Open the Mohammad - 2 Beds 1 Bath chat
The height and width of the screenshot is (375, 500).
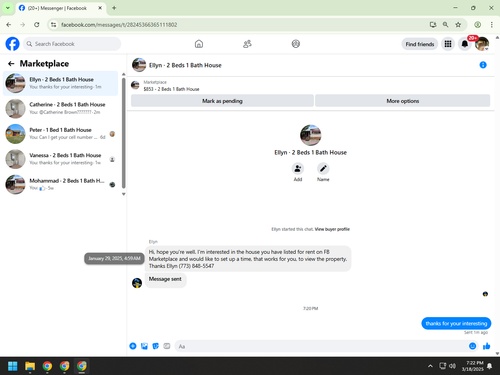(60, 184)
